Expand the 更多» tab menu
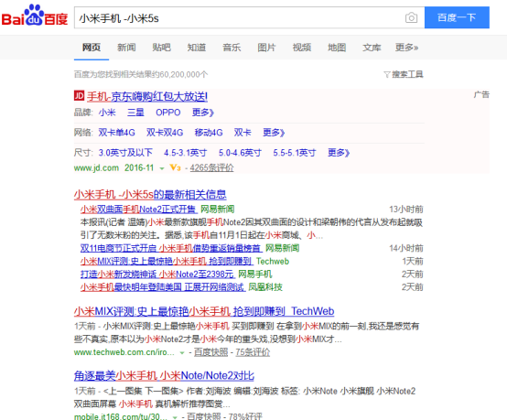 click(x=406, y=48)
